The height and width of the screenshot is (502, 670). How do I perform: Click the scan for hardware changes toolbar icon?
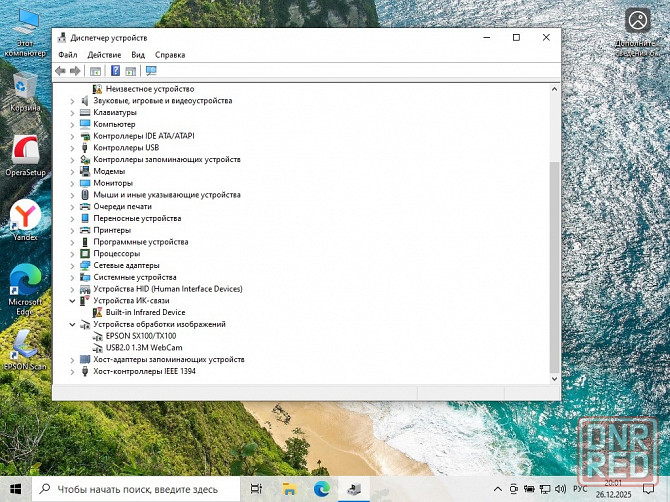pos(151,71)
